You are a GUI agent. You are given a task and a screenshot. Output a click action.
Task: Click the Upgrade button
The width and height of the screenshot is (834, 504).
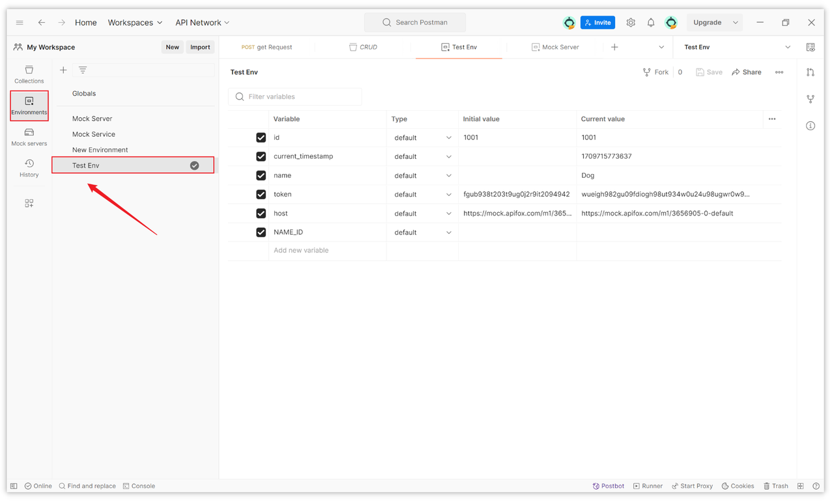click(707, 22)
